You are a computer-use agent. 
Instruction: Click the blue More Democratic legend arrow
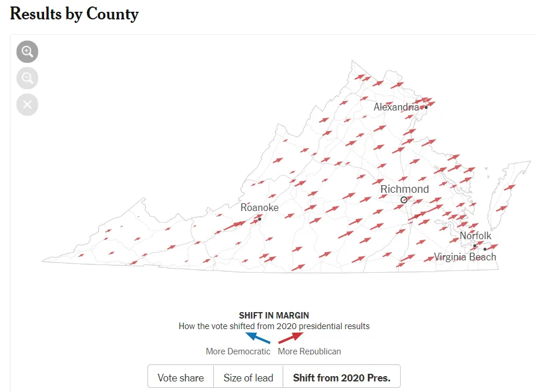[257, 337]
